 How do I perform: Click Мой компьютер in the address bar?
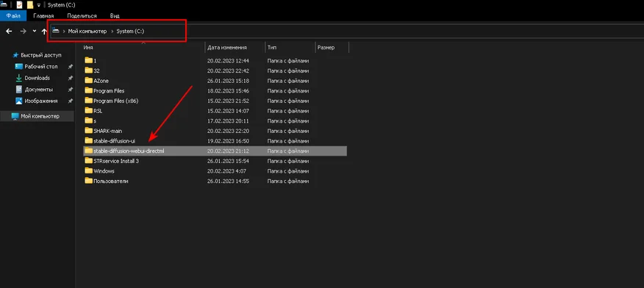87,31
